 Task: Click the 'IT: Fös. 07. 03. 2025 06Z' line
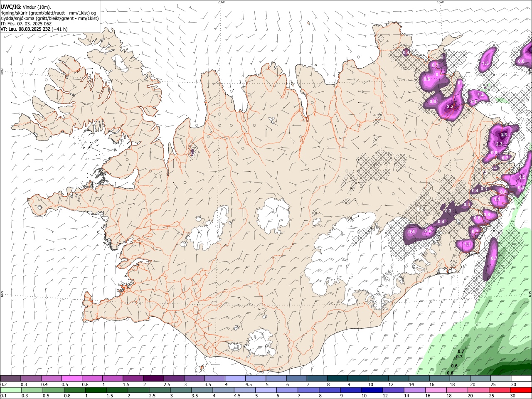[26, 24]
